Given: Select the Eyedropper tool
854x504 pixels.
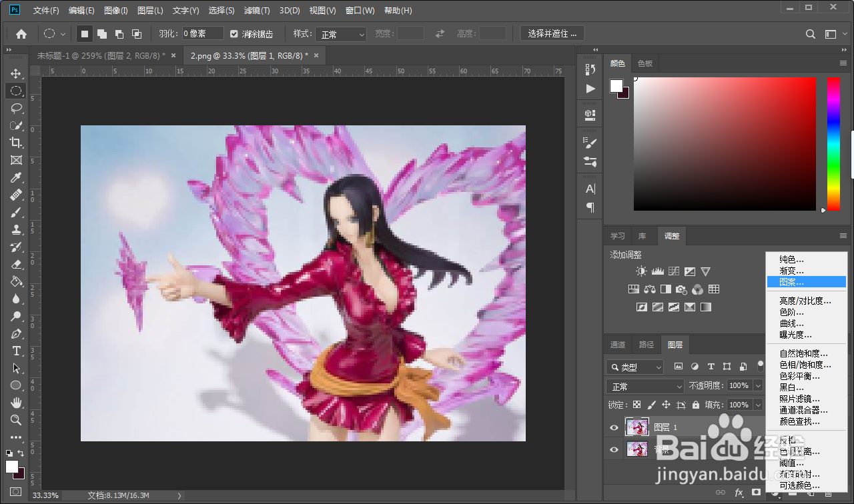Looking at the screenshot, I should (x=15, y=177).
